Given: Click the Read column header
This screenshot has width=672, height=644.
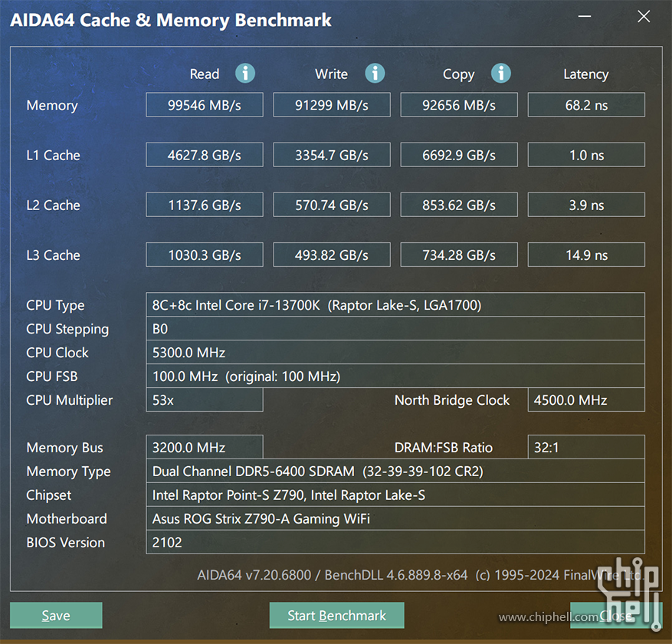Looking at the screenshot, I should pyautogui.click(x=205, y=74).
